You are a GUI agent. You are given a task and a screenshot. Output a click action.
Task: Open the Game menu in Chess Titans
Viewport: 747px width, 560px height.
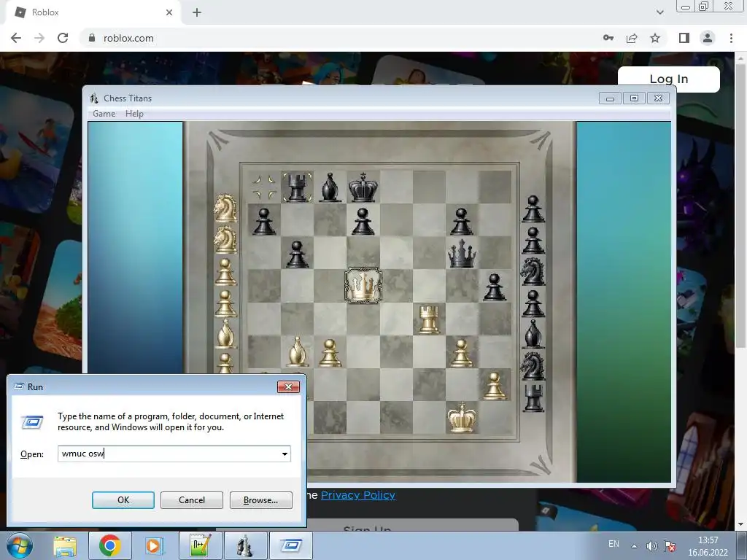104,114
